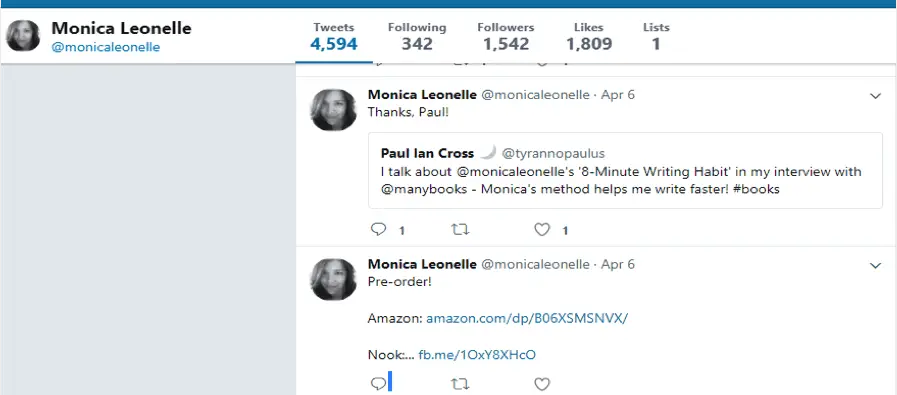Retweet the 'Pre-order!' tweet
This screenshot has height=395, width=897.
(x=460, y=384)
